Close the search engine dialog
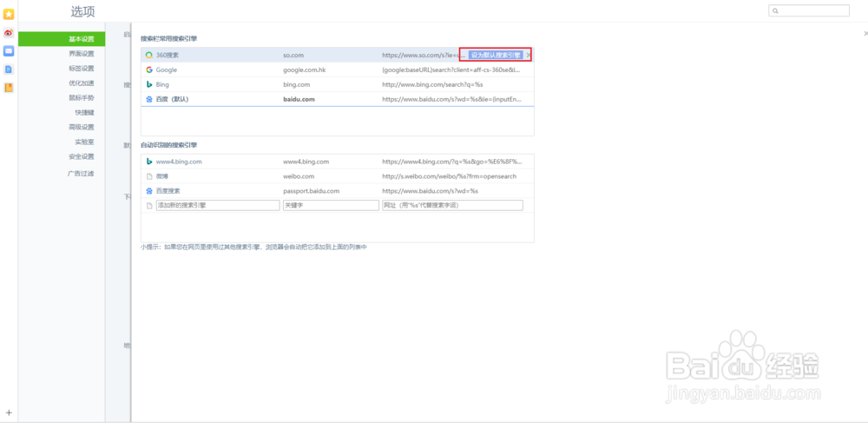 click(865, 34)
